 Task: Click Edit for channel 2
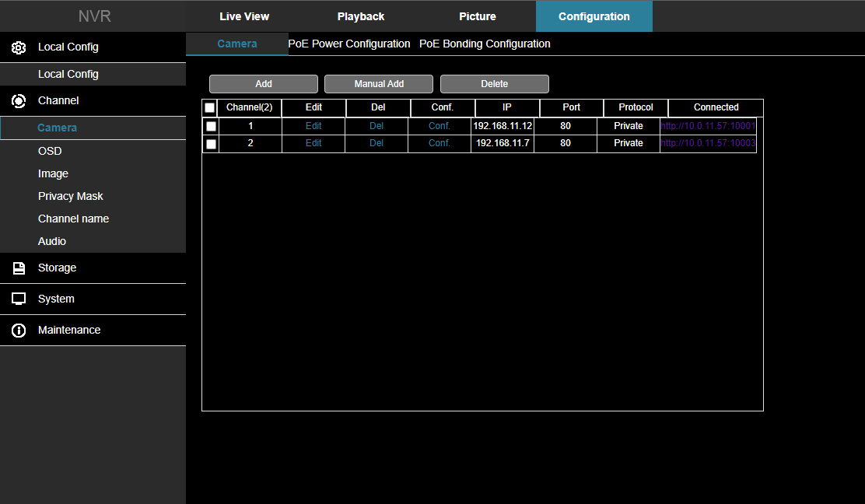click(x=313, y=143)
